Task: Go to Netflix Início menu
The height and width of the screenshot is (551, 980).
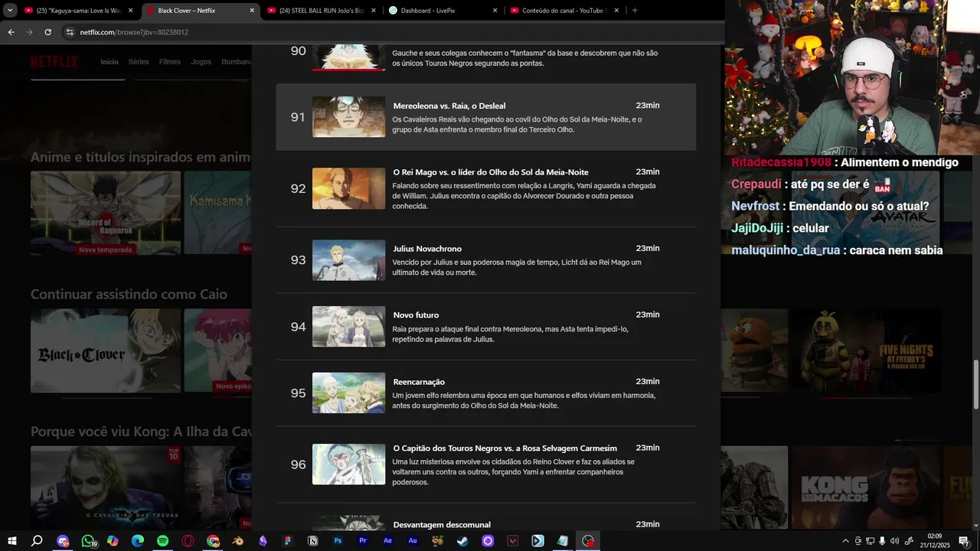Action: tap(109, 62)
